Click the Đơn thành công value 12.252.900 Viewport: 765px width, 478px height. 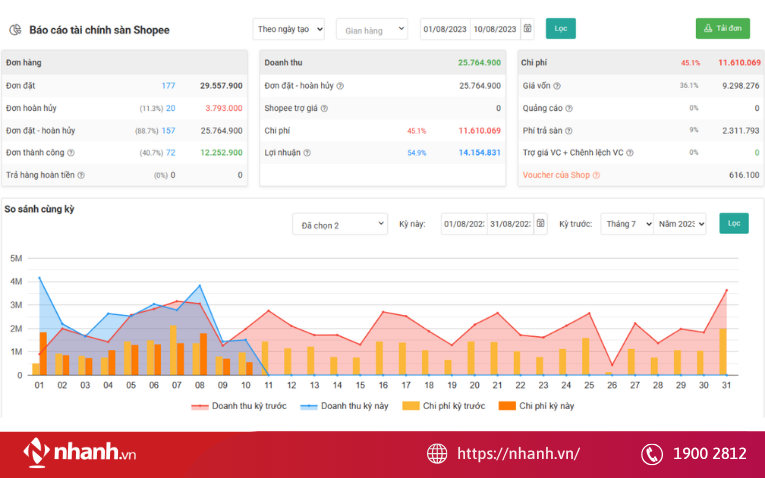(x=221, y=153)
